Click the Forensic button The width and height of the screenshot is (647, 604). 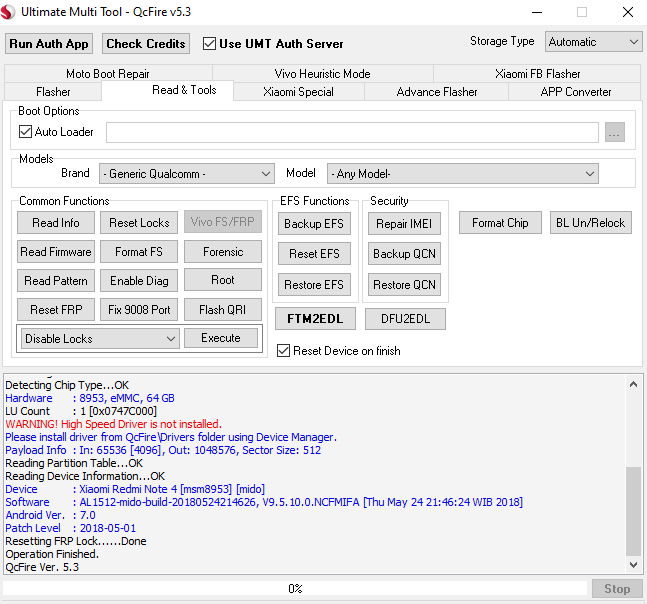[x=223, y=252]
